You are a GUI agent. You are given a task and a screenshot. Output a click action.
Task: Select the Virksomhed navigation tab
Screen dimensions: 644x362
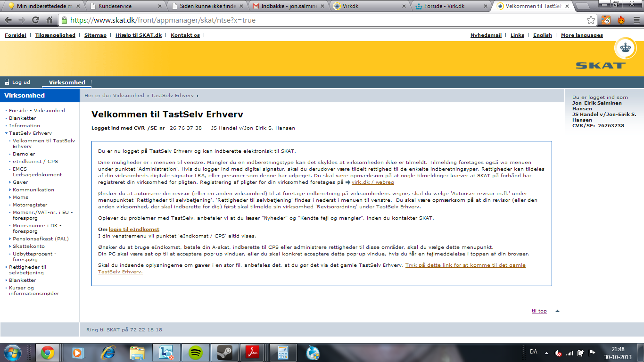pos(67,82)
